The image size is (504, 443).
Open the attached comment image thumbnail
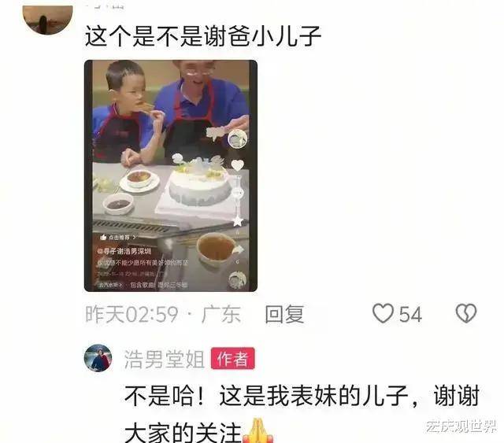click(x=171, y=175)
